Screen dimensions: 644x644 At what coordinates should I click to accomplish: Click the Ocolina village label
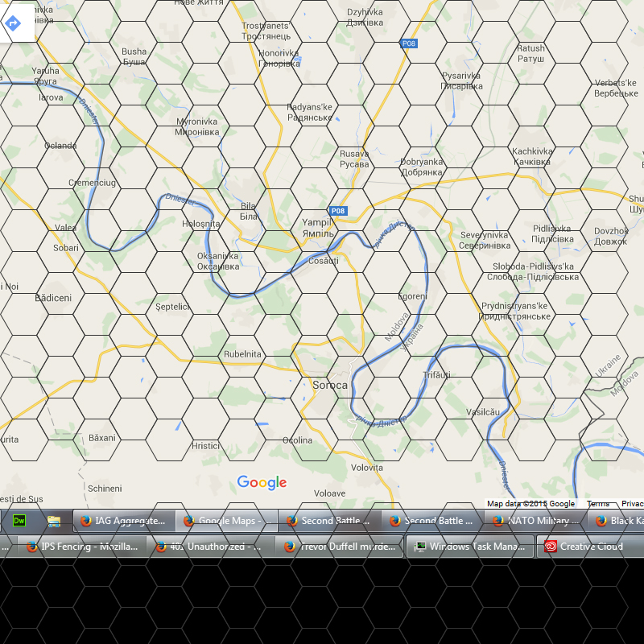pos(297,440)
